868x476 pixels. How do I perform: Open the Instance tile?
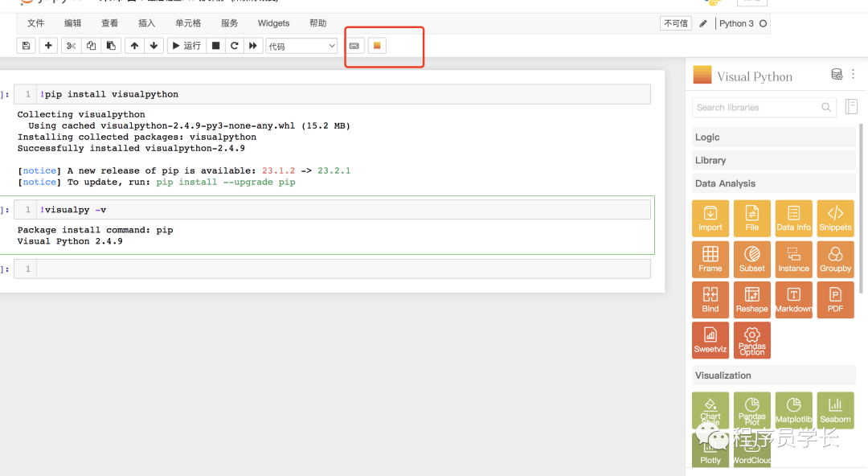pyautogui.click(x=794, y=260)
